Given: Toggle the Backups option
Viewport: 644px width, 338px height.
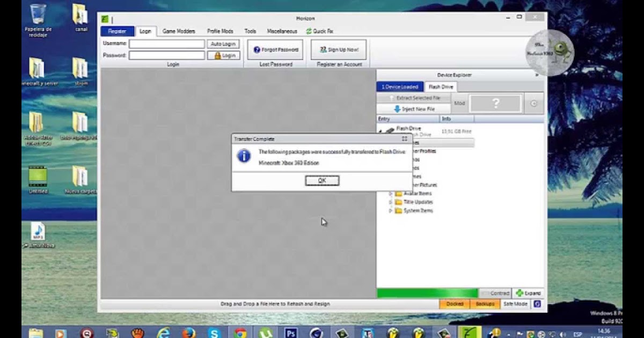Looking at the screenshot, I should click(485, 304).
